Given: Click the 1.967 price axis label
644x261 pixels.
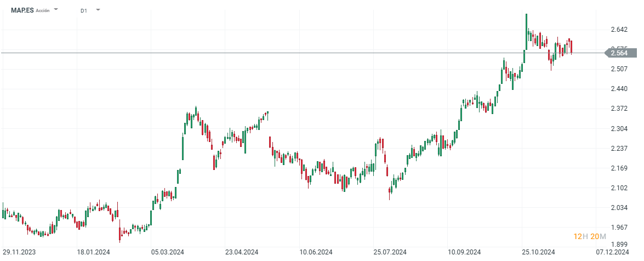Looking at the screenshot, I should (x=619, y=228).
